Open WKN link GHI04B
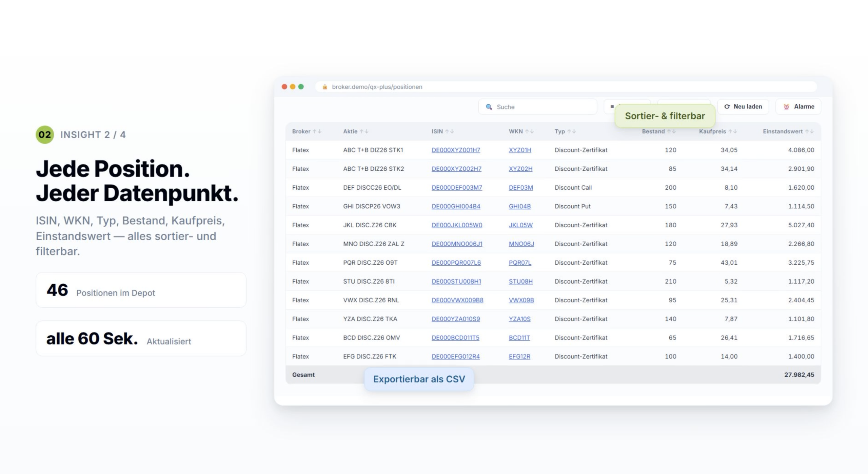This screenshot has width=868, height=474. pos(519,206)
